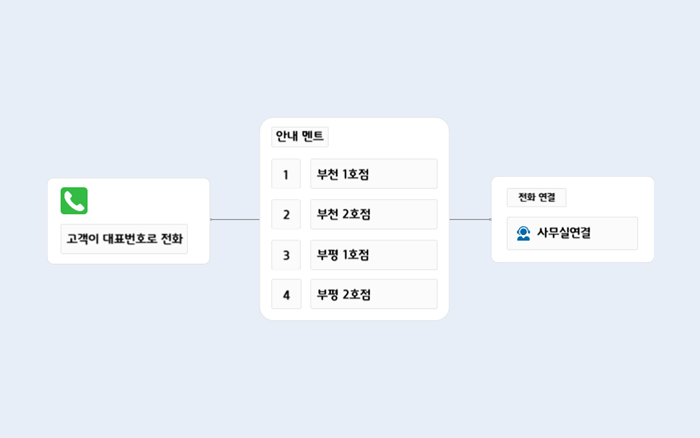Image resolution: width=700 pixels, height=438 pixels.
Task: Click empty space right of the '전화 연결' label
Action: 610,197
